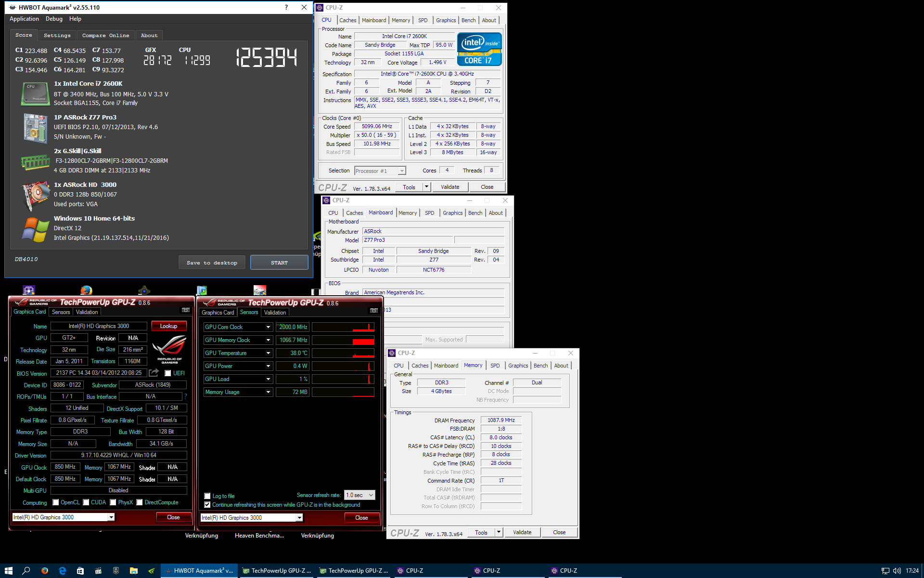
Task: Toggle the DirectCompute checkbox in GPU-Z
Action: coord(140,502)
